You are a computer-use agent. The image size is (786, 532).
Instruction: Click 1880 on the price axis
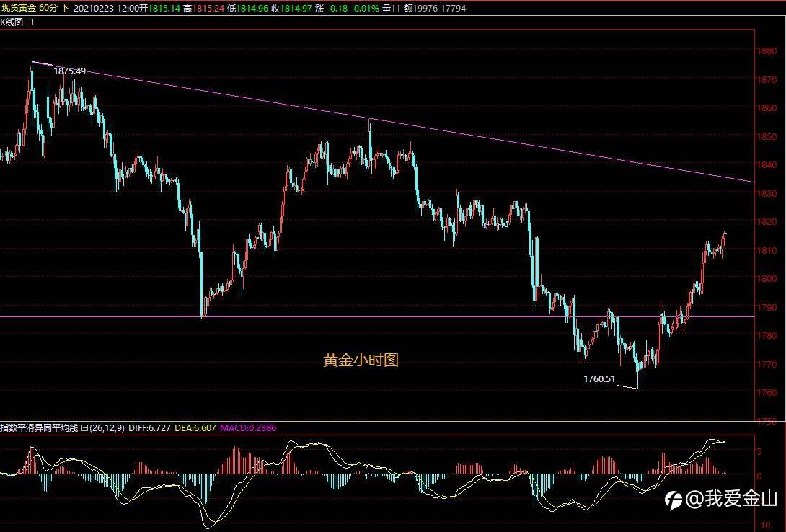pyautogui.click(x=767, y=50)
